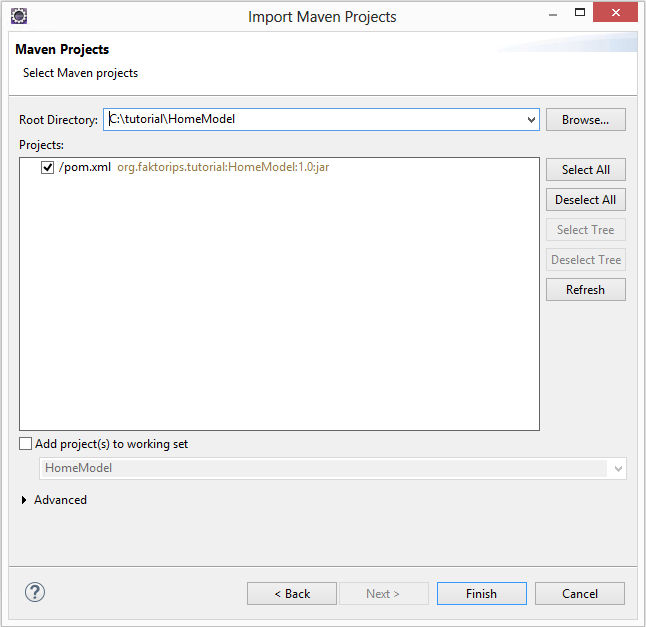The height and width of the screenshot is (627, 646).
Task: Expand the Advanced section
Action: [x=25, y=500]
